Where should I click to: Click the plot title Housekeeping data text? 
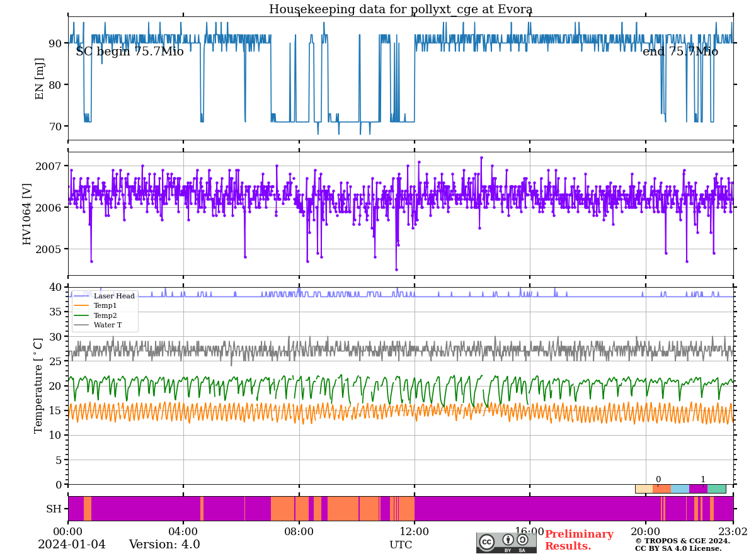401,9
